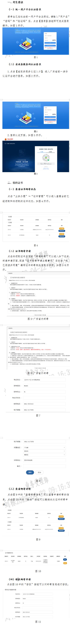The height and width of the screenshot is (644, 70).
Task: Click the blue login button in Figure 2
Action: click(50, 117)
